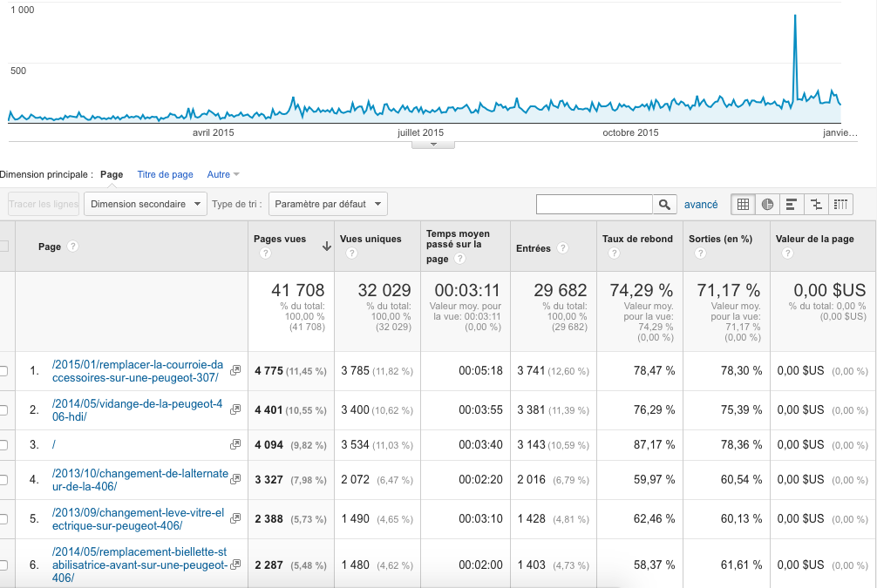The image size is (877, 588).
Task: Switch to the performance bar view
Action: pyautogui.click(x=792, y=205)
